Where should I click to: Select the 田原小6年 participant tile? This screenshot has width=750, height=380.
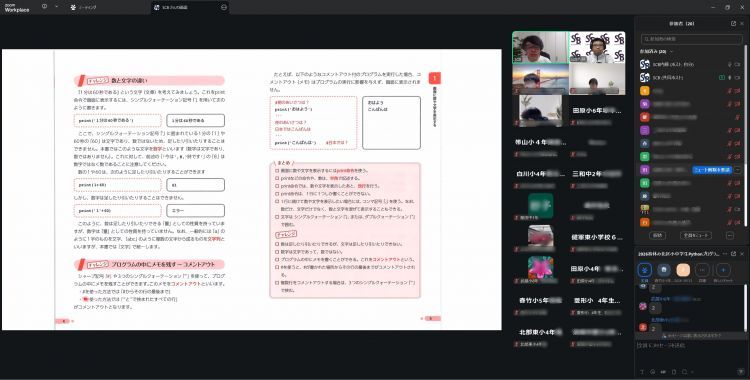[x=597, y=111]
